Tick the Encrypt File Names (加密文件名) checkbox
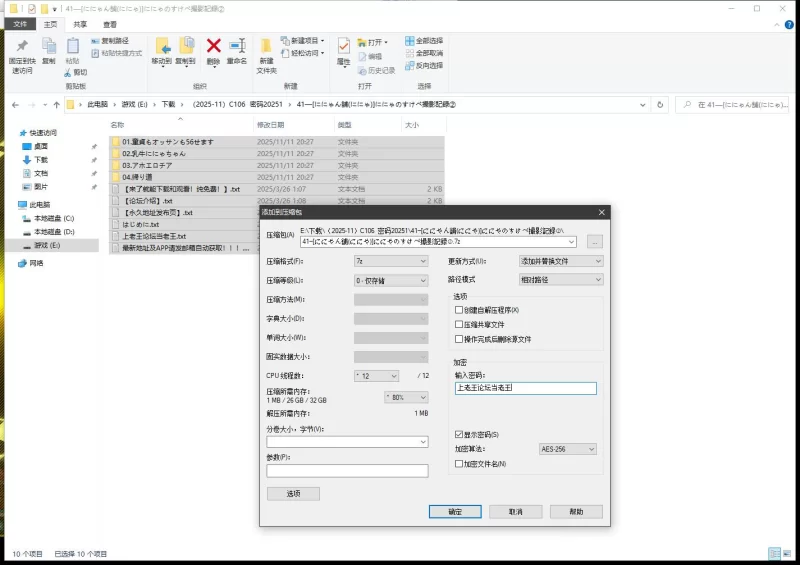The width and height of the screenshot is (800, 565). tap(458, 464)
